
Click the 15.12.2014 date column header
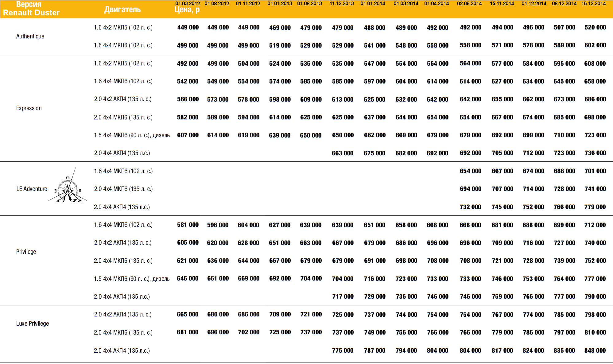point(594,3)
